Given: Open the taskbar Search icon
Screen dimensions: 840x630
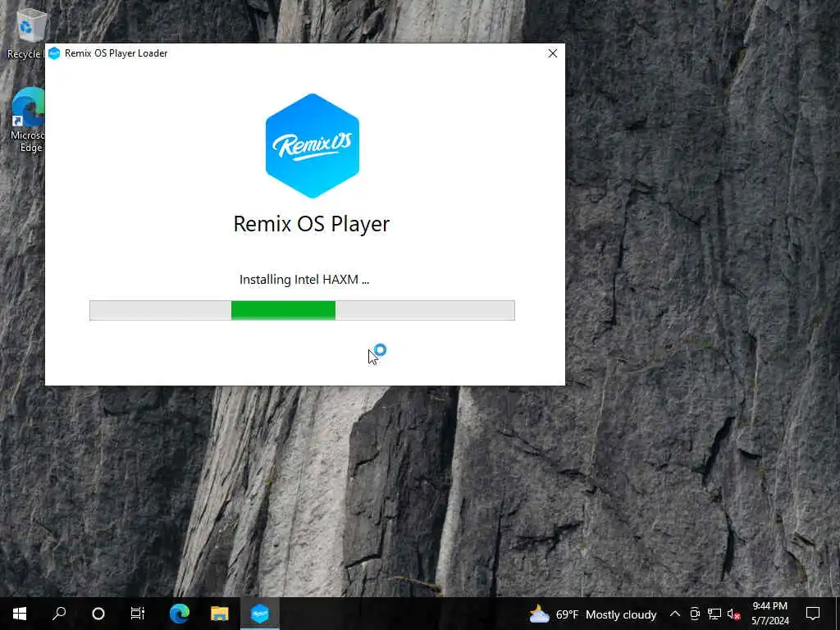Looking at the screenshot, I should point(59,614).
